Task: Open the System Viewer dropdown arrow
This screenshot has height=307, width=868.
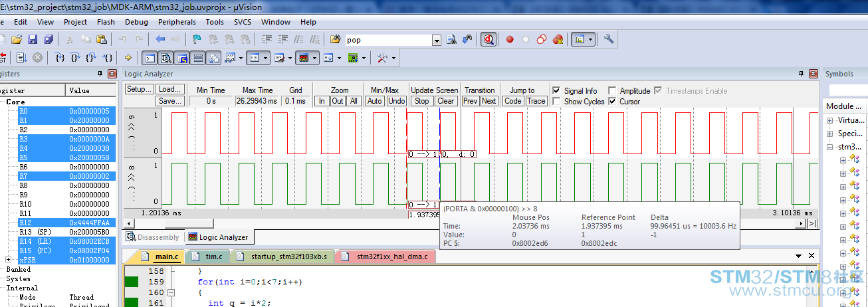Action: (365, 58)
